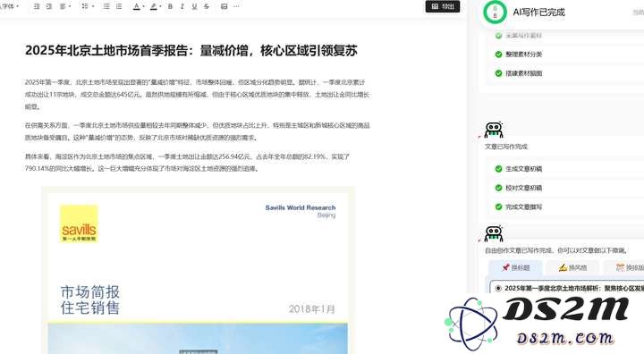The image size is (644, 354).
Task: Click the 校对文章初稿 step label
Action: (523, 188)
